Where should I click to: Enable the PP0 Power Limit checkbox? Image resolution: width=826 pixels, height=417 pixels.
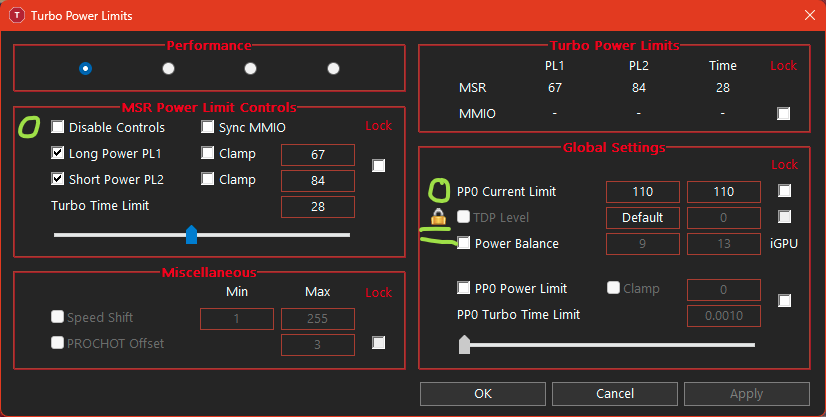[x=464, y=288]
